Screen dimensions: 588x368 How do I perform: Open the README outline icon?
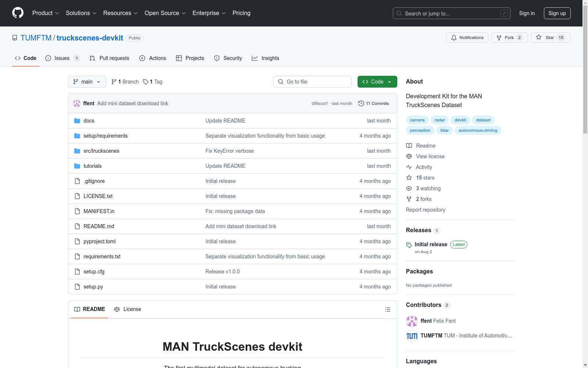point(388,309)
